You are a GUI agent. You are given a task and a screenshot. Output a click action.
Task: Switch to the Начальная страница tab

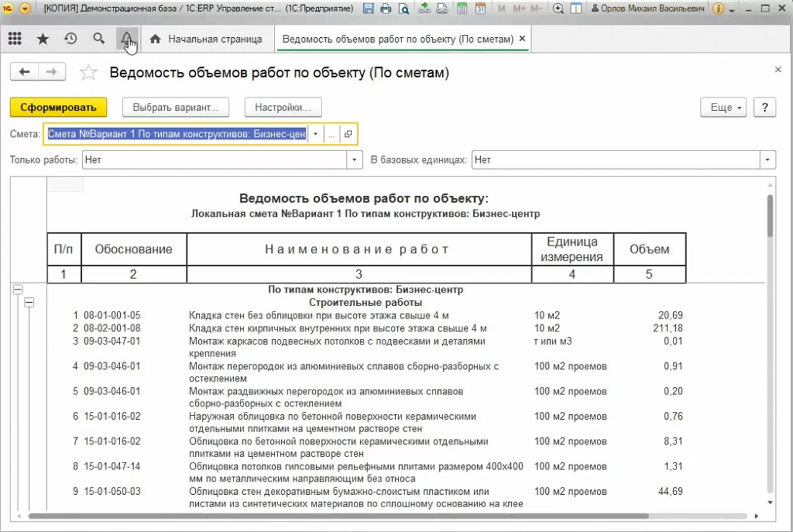pyautogui.click(x=208, y=39)
